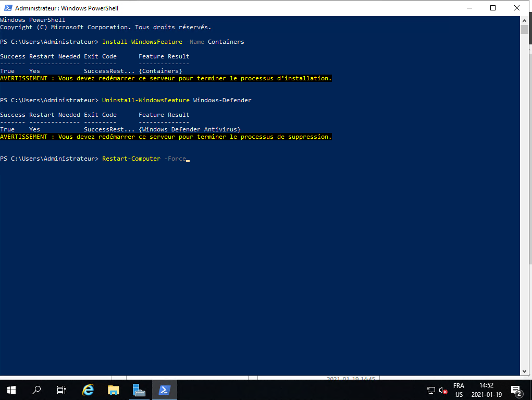Open the clock showing 14:52
This screenshot has width=532, height=400.
(x=486, y=390)
